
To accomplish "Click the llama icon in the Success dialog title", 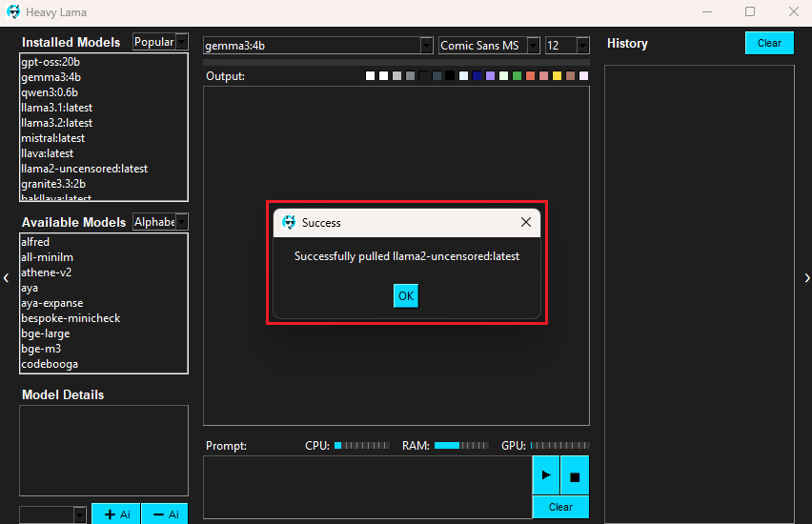I will 289,222.
